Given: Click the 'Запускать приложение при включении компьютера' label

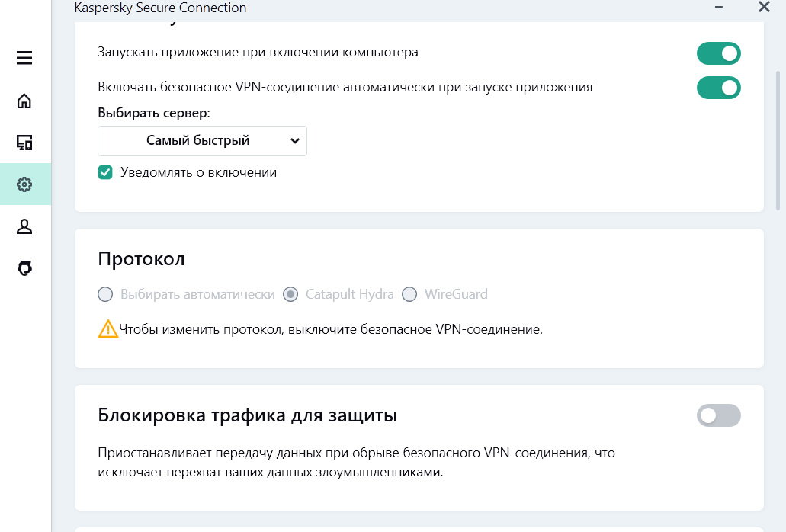Looking at the screenshot, I should click(x=258, y=52).
